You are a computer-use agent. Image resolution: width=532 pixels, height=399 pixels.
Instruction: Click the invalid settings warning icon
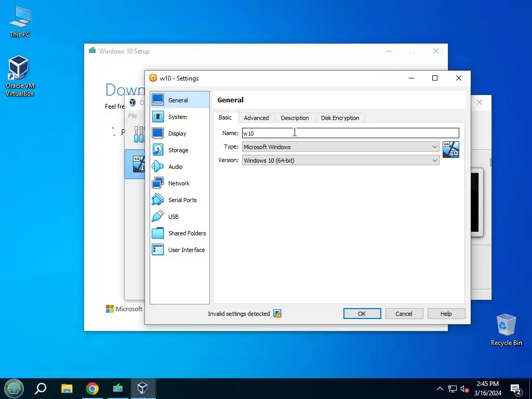(x=277, y=314)
